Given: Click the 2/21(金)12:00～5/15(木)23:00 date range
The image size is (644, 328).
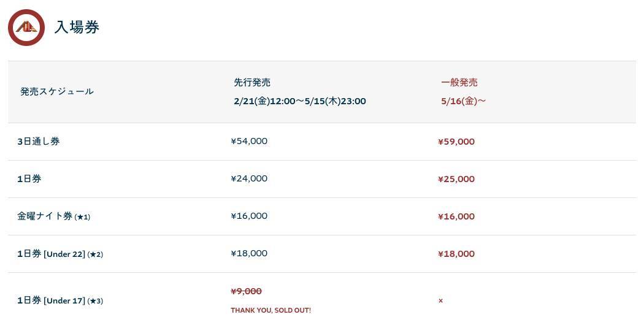Looking at the screenshot, I should [x=299, y=101].
